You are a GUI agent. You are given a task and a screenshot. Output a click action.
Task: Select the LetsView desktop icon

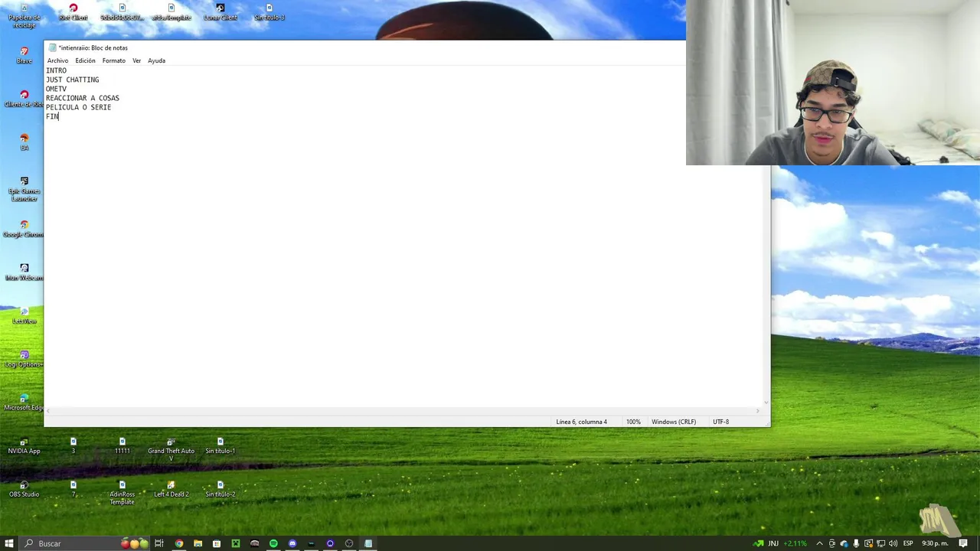pos(24,315)
